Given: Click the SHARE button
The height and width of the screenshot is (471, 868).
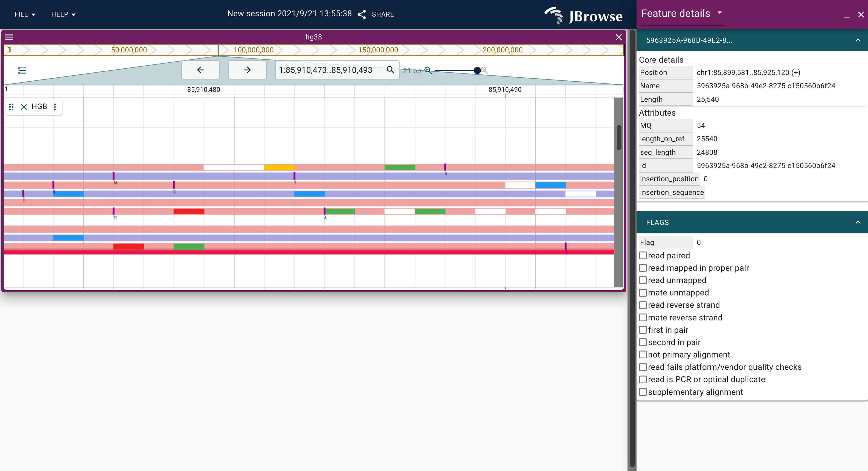Looking at the screenshot, I should click(x=376, y=14).
